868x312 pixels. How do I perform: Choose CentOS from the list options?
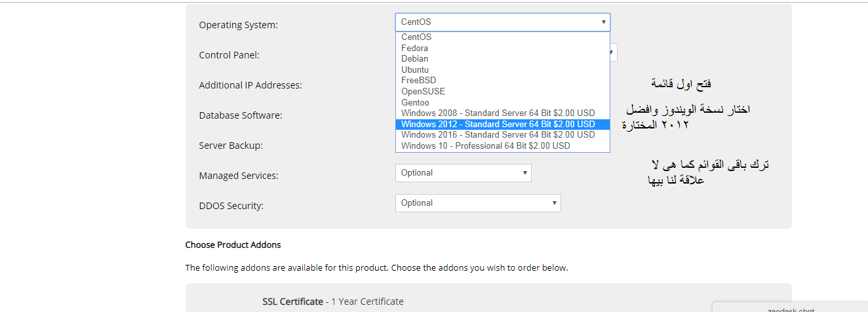tap(416, 37)
